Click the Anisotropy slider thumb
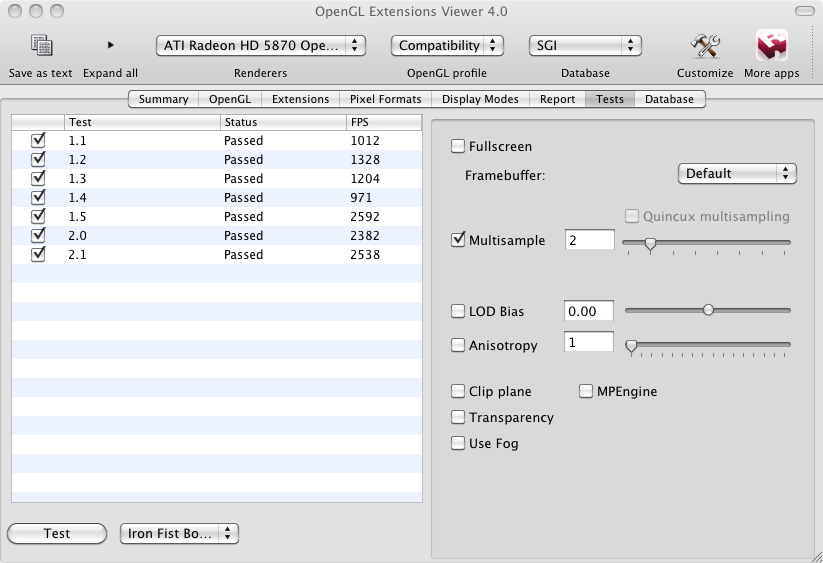The height and width of the screenshot is (563, 823). (631, 346)
